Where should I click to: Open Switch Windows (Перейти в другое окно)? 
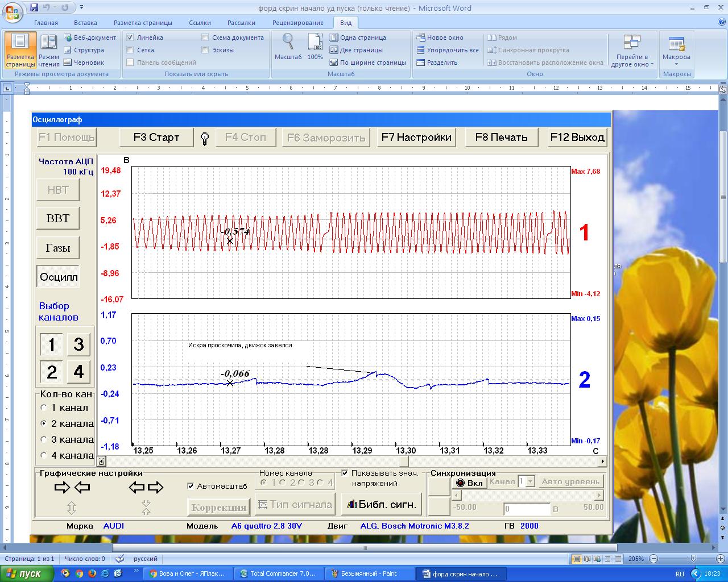click(632, 51)
